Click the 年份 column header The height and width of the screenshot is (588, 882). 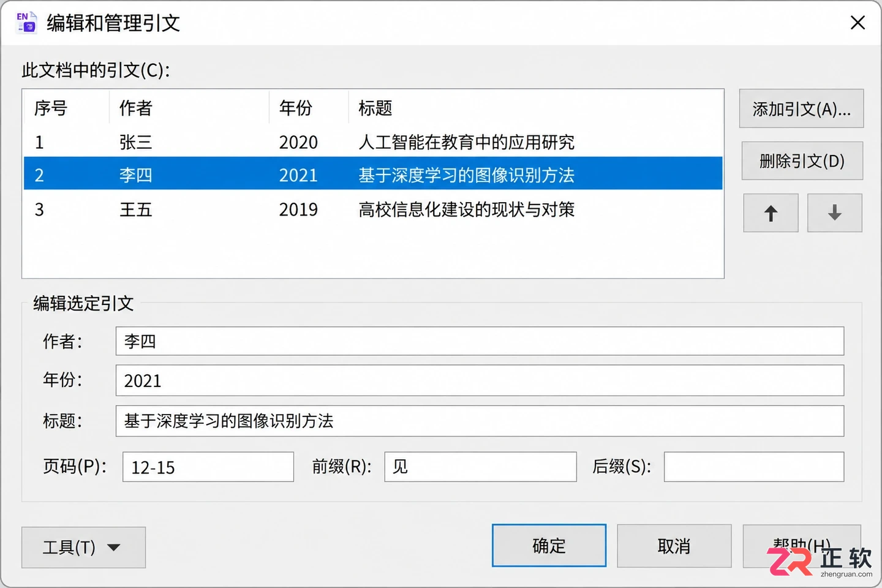click(x=309, y=108)
